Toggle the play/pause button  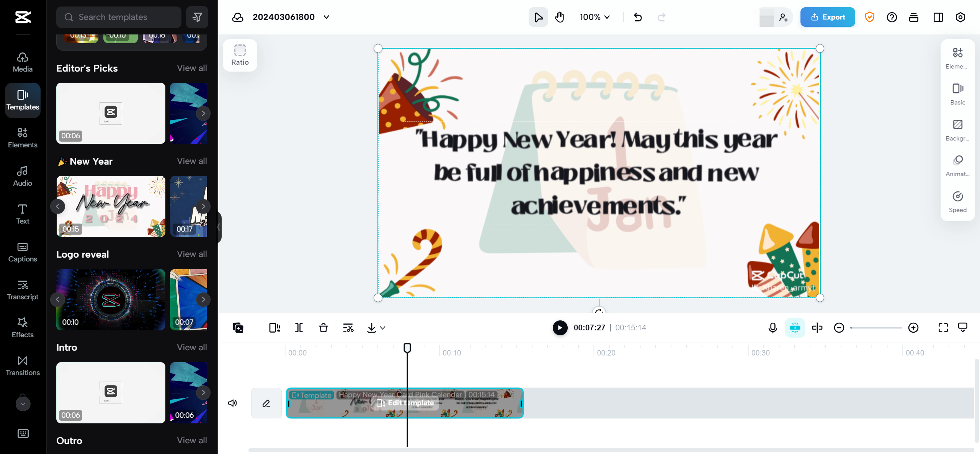559,328
